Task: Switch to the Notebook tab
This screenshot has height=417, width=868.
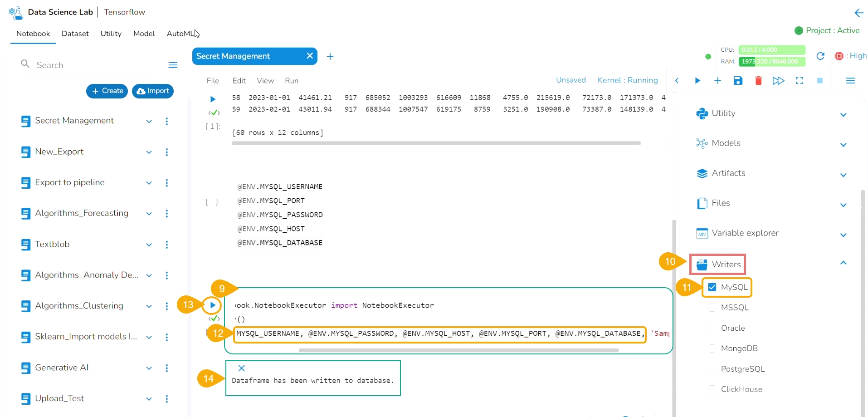Action: point(33,34)
